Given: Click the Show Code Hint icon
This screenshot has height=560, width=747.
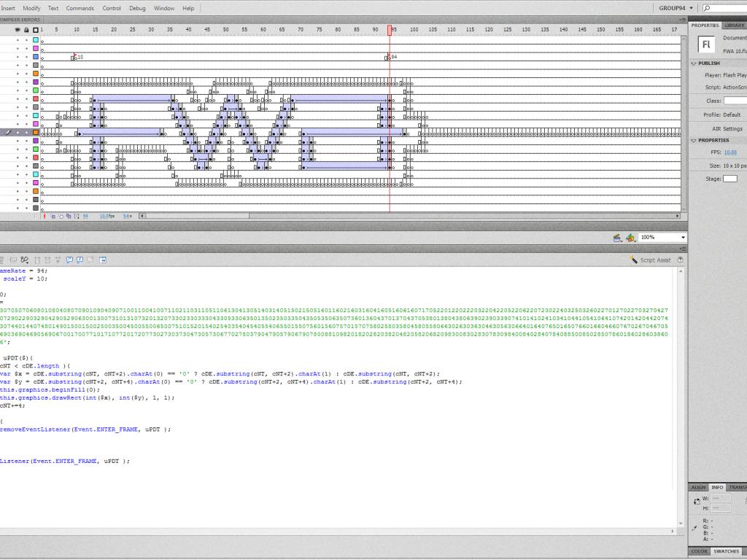Looking at the screenshot, I should click(15, 260).
